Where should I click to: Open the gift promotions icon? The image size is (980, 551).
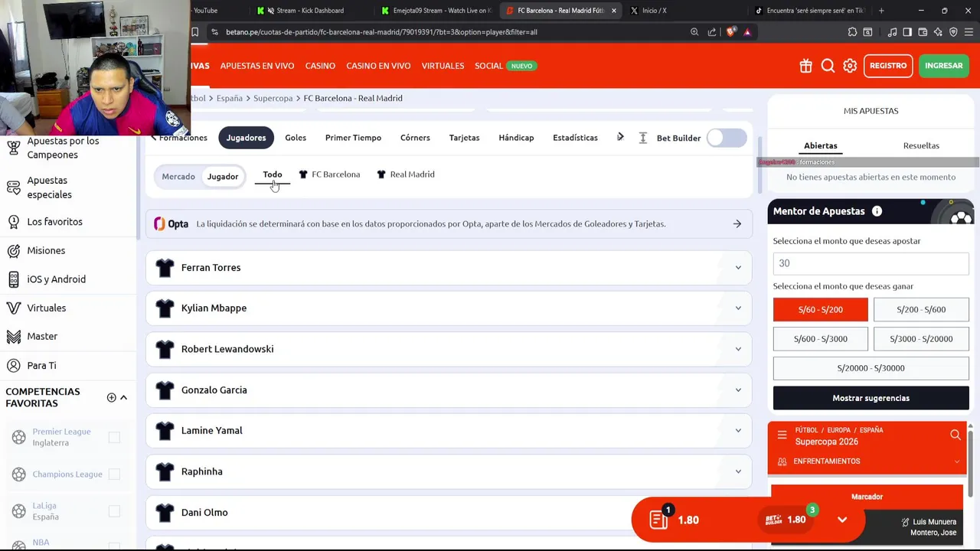click(x=805, y=66)
